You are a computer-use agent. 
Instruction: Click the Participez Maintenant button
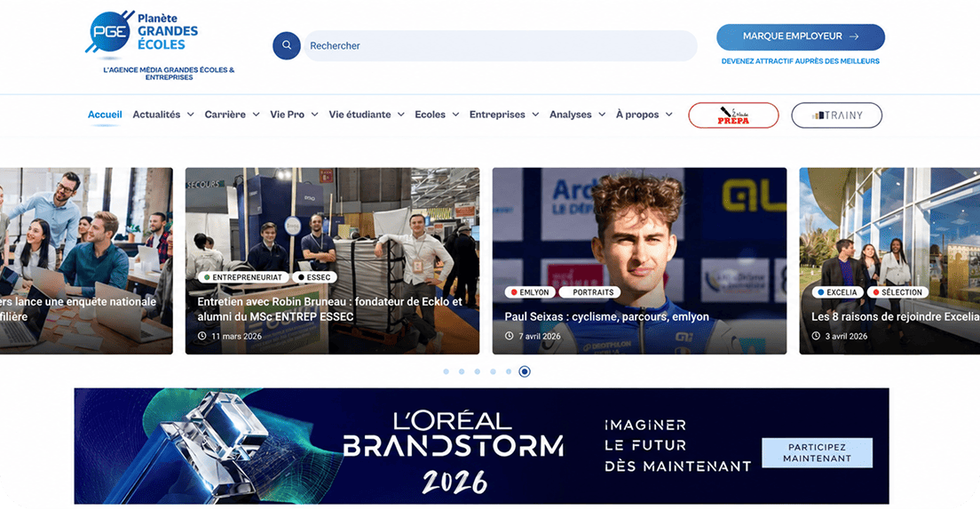tap(817, 452)
